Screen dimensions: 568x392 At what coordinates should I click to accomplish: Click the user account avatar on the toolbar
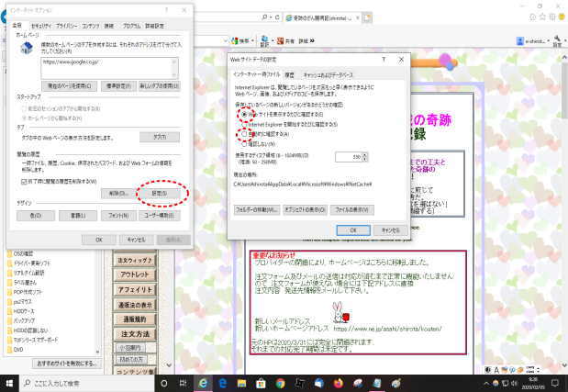click(x=520, y=41)
